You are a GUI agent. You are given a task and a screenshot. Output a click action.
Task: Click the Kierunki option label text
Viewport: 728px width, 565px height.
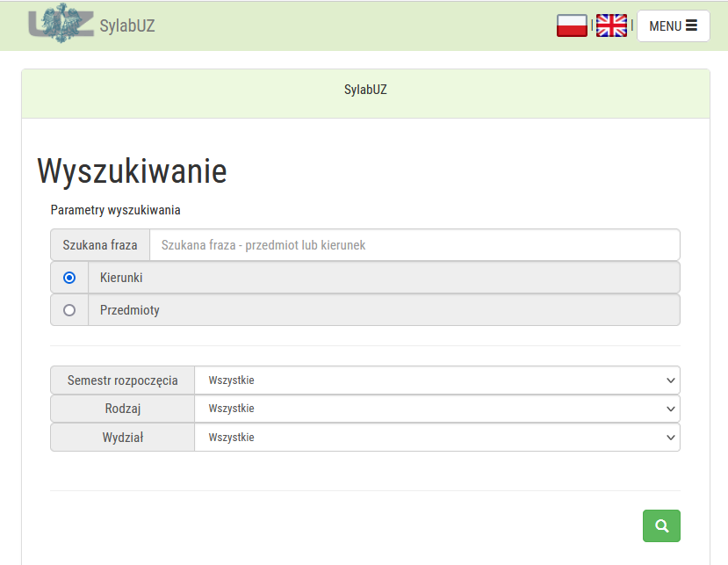click(121, 278)
